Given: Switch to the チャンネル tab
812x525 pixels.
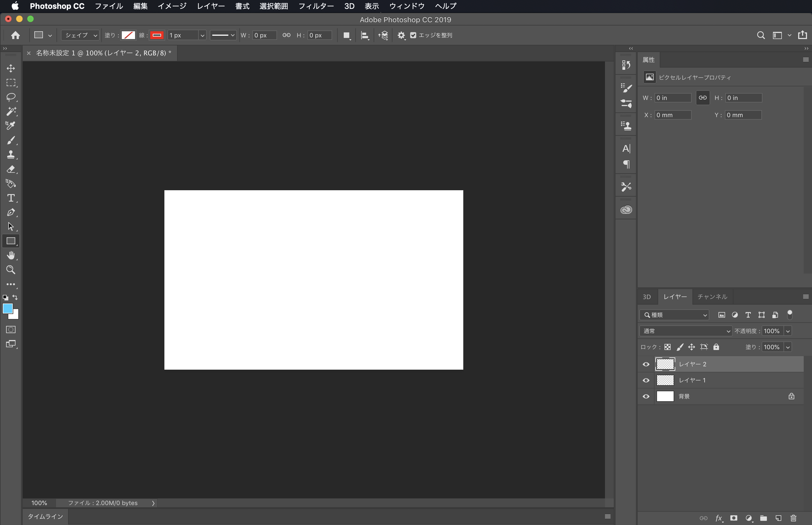Looking at the screenshot, I should 712,297.
